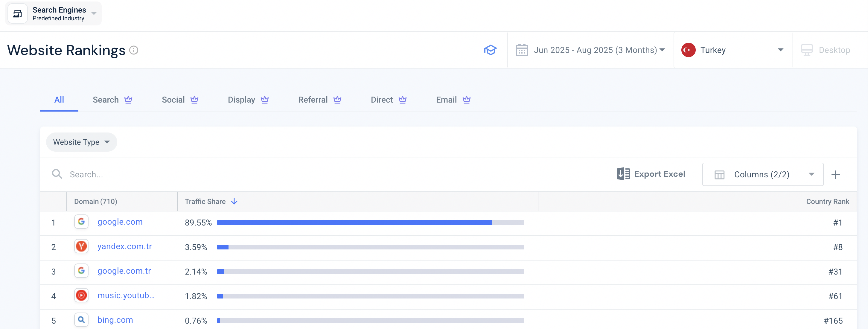The image size is (868, 329).
Task: Click the plus icon next to Columns
Action: 835,175
